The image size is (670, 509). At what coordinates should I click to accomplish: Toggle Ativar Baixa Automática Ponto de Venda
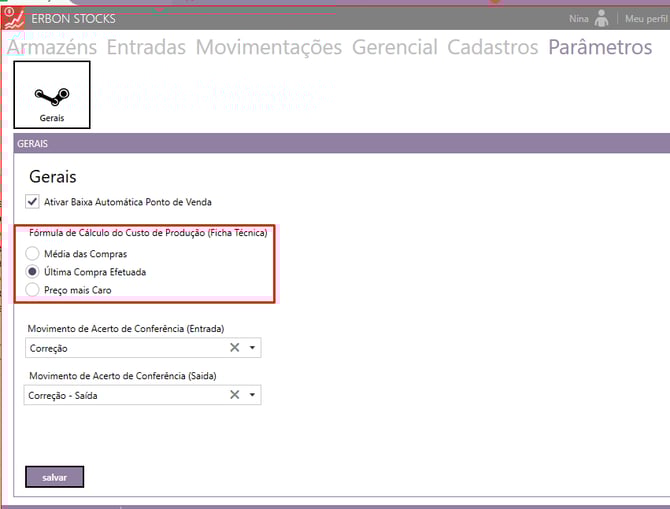pyautogui.click(x=31, y=201)
